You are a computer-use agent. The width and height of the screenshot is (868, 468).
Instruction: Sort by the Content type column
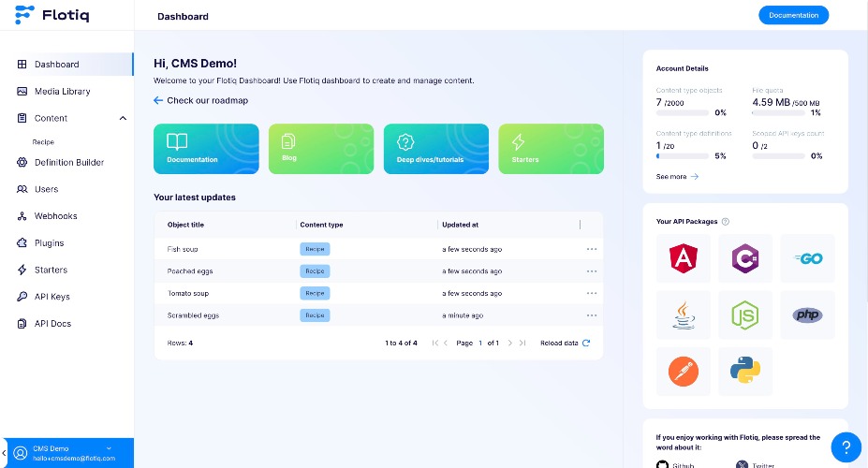(x=321, y=225)
